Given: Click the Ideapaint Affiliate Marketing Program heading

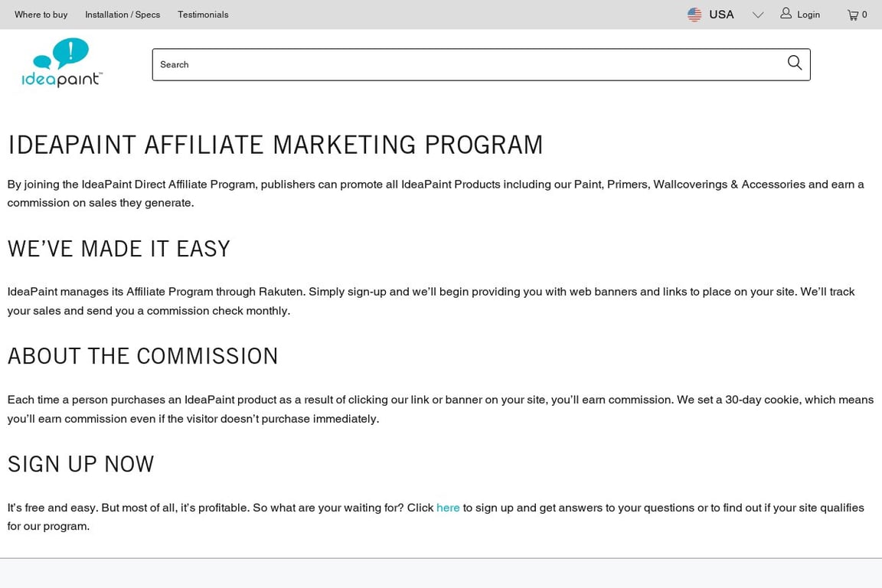Looking at the screenshot, I should pyautogui.click(x=275, y=145).
